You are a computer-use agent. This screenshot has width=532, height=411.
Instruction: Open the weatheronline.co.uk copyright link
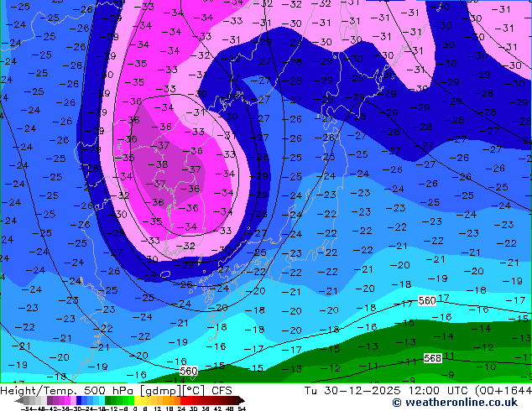click(x=455, y=403)
